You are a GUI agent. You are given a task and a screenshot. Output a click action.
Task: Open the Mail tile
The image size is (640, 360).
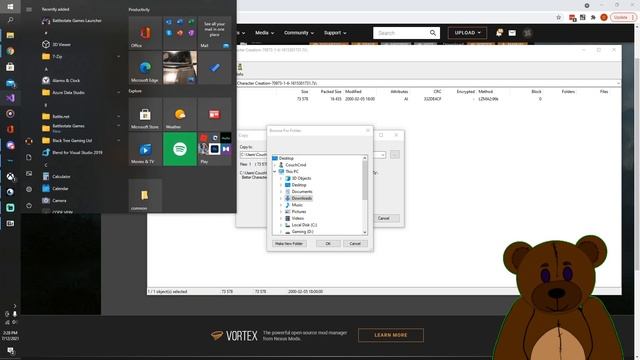point(214,33)
